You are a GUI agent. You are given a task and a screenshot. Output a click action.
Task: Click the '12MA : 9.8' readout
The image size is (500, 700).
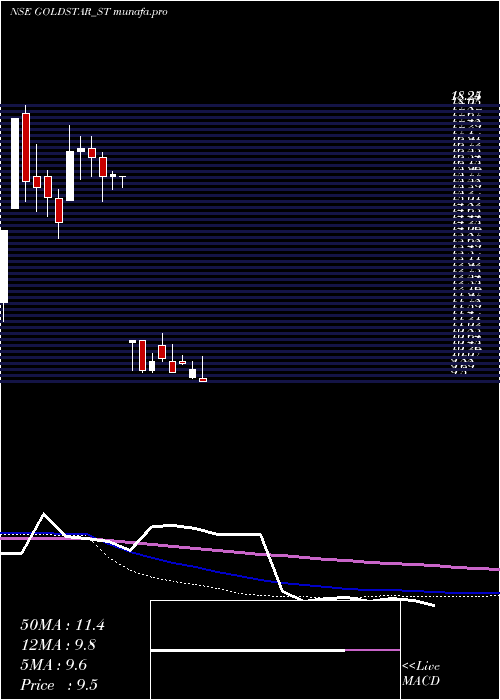(58, 645)
